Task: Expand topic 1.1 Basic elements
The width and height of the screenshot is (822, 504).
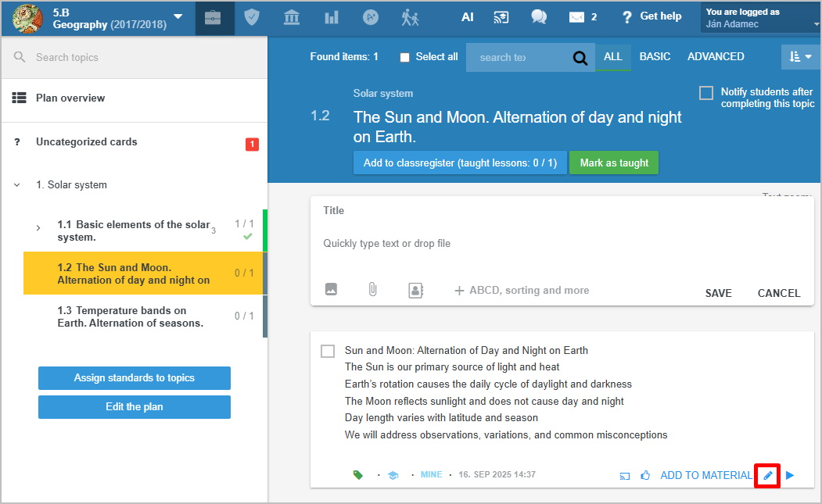Action: (38, 228)
